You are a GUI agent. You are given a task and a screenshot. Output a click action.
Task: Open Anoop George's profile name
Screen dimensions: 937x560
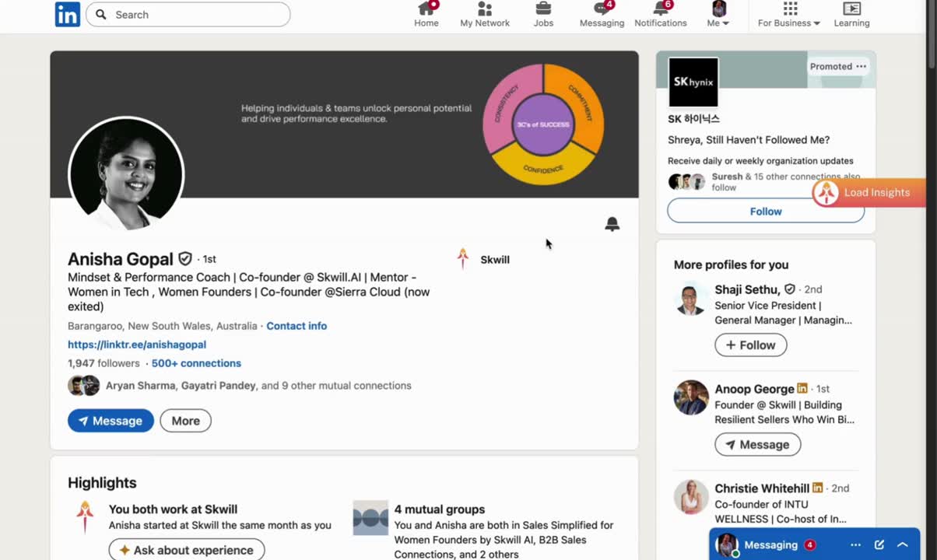(x=755, y=389)
